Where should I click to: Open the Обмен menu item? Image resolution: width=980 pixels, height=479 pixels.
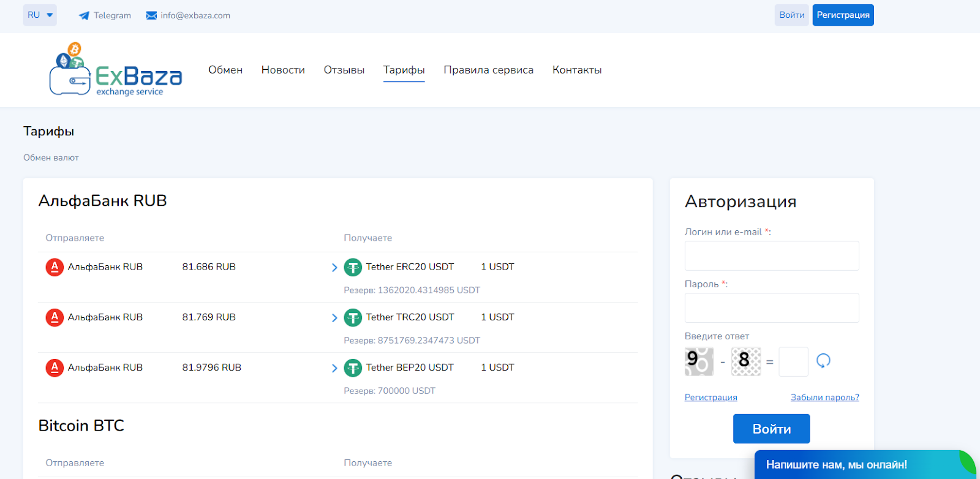225,70
